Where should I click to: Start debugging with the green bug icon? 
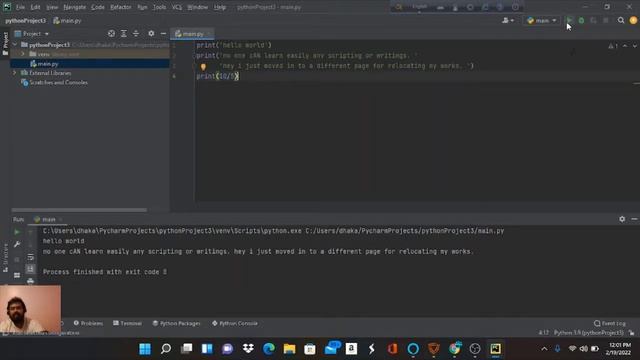(x=581, y=20)
